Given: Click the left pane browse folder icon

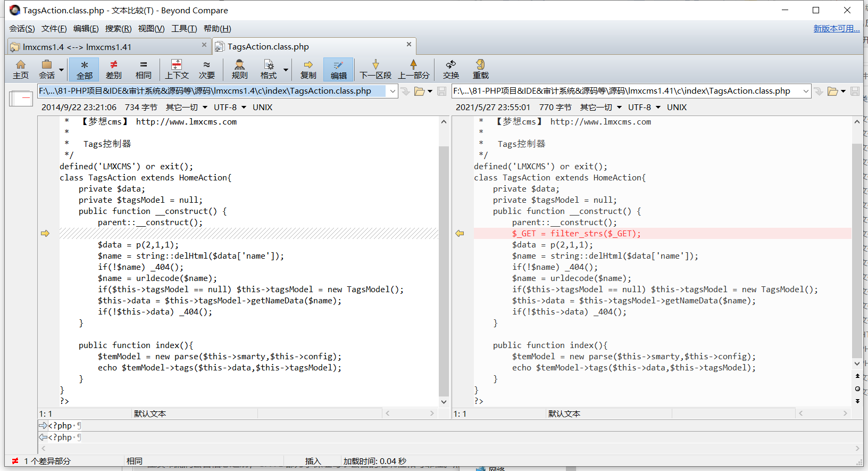Looking at the screenshot, I should click(419, 92).
